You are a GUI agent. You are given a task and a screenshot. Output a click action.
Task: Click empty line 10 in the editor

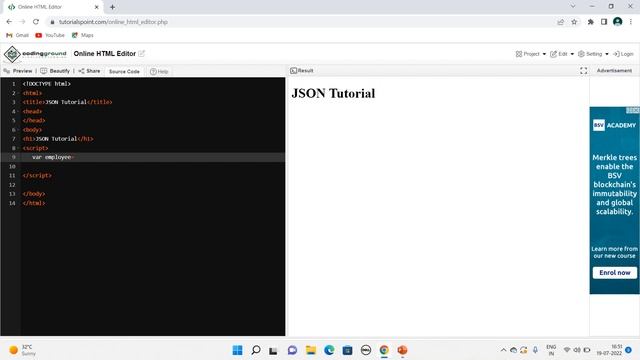click(x=153, y=167)
